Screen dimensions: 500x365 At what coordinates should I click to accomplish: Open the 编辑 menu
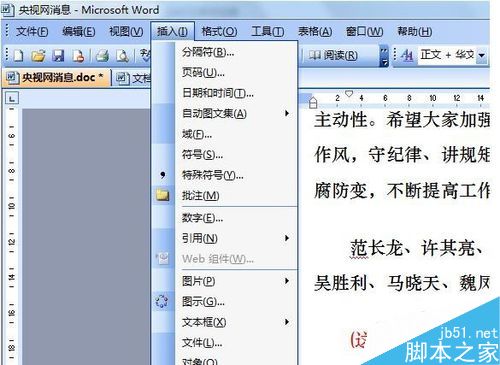(79, 32)
